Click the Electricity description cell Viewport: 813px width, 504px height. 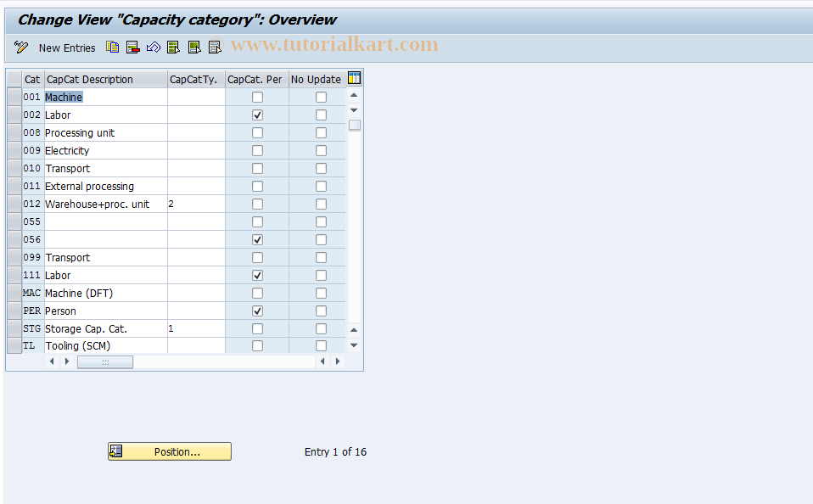pyautogui.click(x=106, y=150)
